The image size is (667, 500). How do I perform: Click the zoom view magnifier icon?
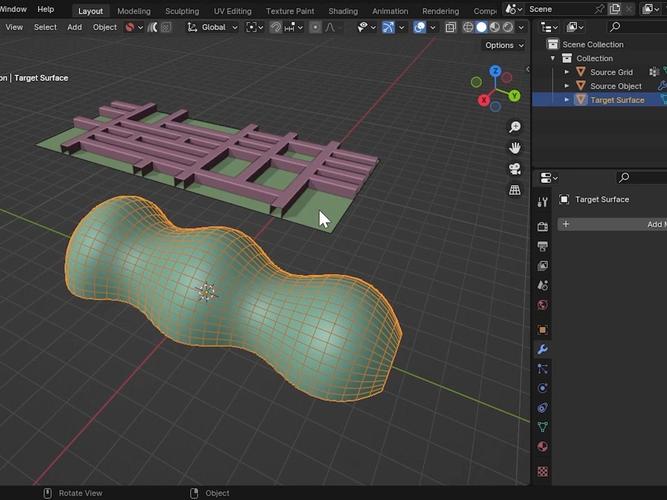[x=515, y=127]
